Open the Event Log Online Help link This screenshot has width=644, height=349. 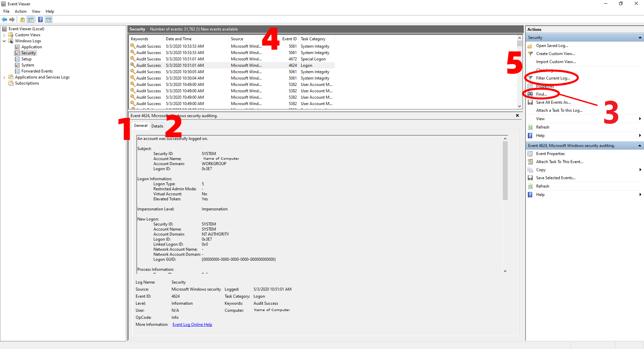192,324
